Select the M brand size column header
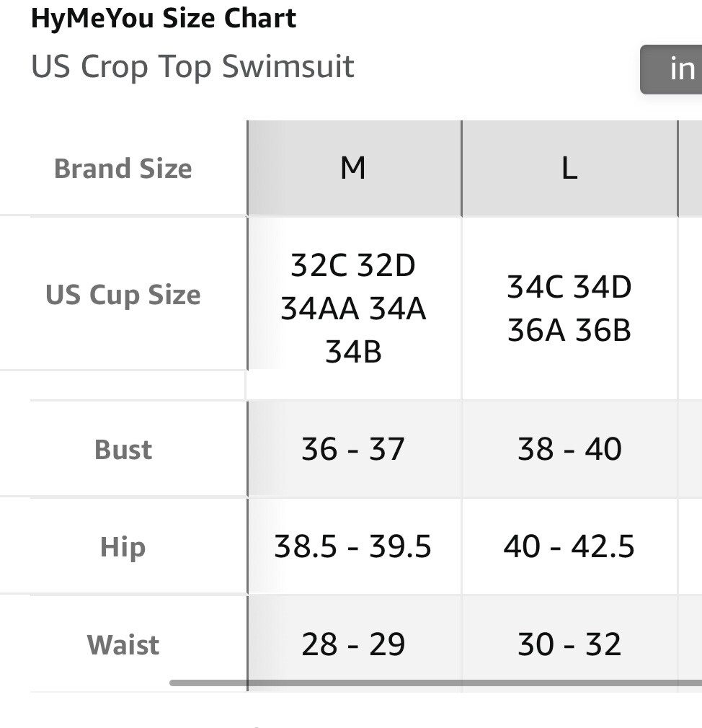This screenshot has width=702, height=728. 353,169
